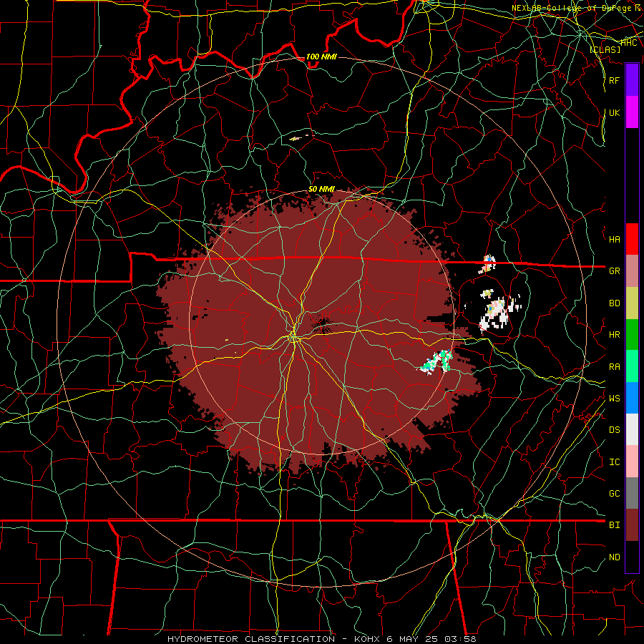Image resolution: width=644 pixels, height=644 pixels.
Task: Click the "IC" legend label
Action: click(x=614, y=462)
